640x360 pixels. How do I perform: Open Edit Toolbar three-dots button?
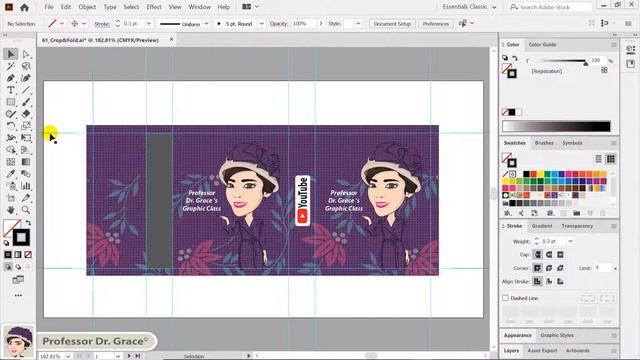pos(18,295)
